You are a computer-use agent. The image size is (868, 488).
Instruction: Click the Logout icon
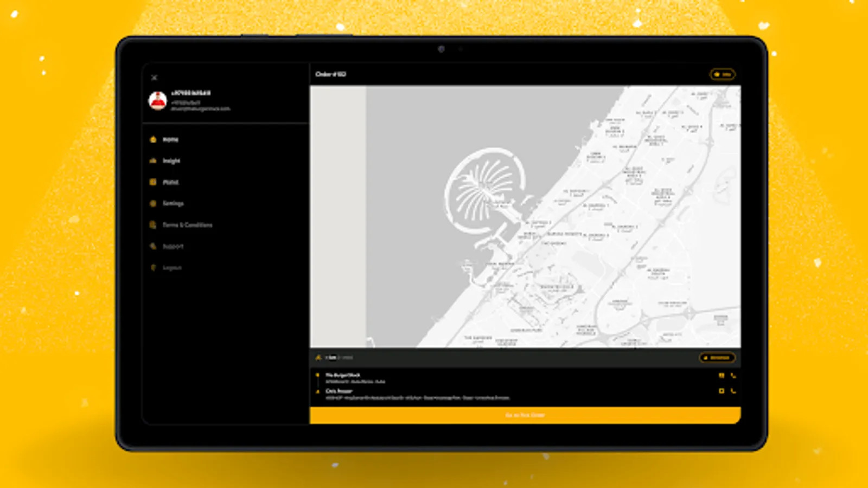(153, 267)
